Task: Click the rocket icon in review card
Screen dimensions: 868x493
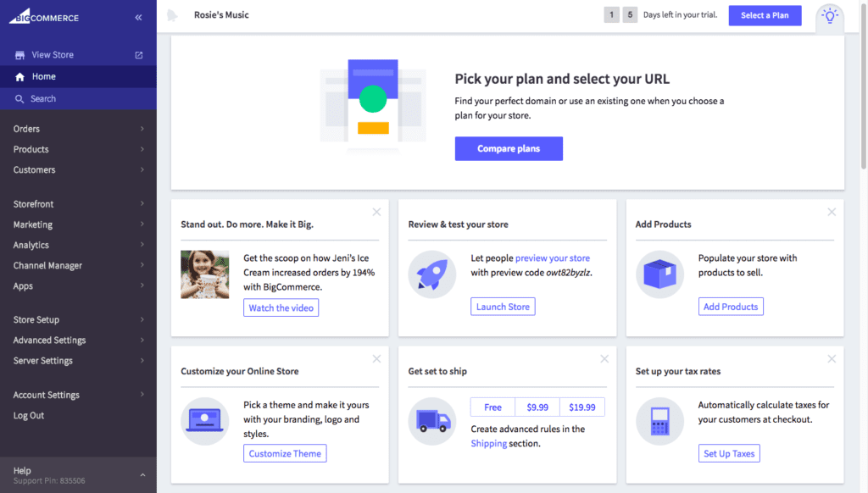Action: 431,274
